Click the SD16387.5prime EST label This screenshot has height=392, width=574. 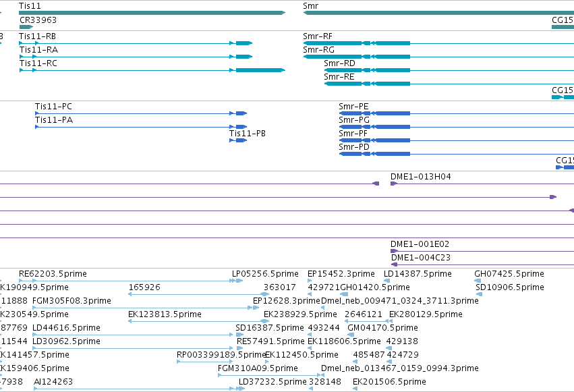point(270,328)
